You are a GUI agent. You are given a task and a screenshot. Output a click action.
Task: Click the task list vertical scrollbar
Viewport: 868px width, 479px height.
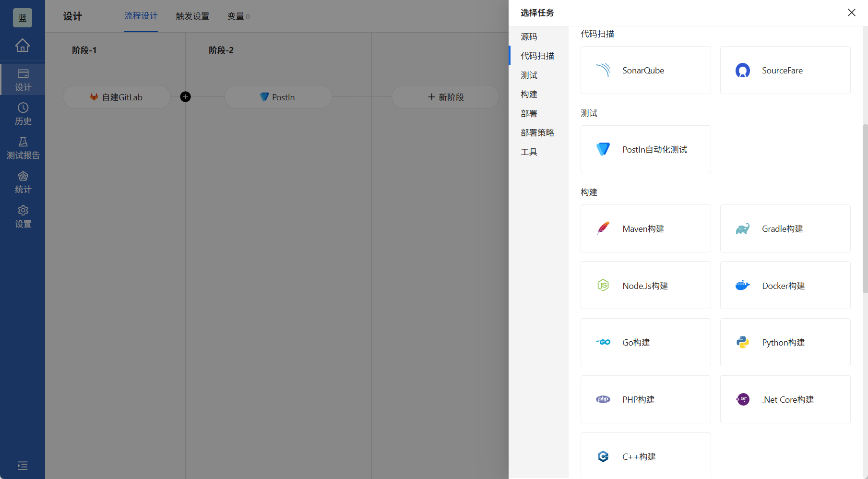tap(865, 206)
